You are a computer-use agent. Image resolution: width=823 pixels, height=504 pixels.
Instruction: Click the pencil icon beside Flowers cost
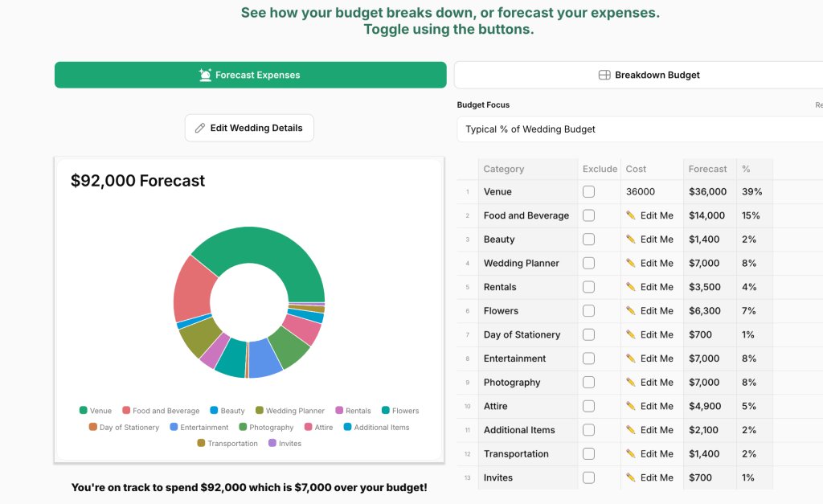pos(631,311)
